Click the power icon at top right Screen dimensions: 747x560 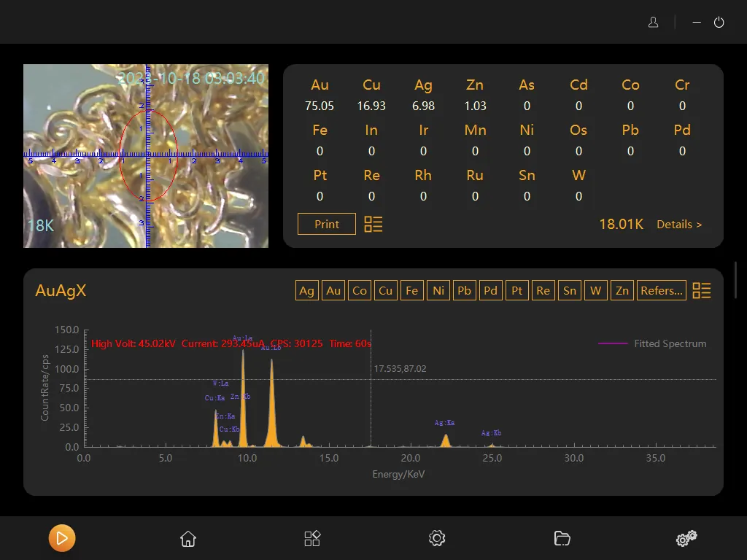719,23
